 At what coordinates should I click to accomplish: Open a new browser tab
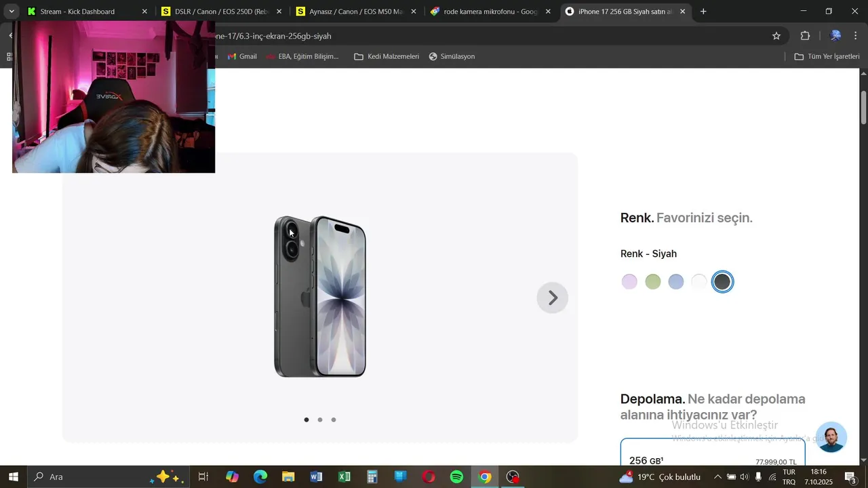703,12
